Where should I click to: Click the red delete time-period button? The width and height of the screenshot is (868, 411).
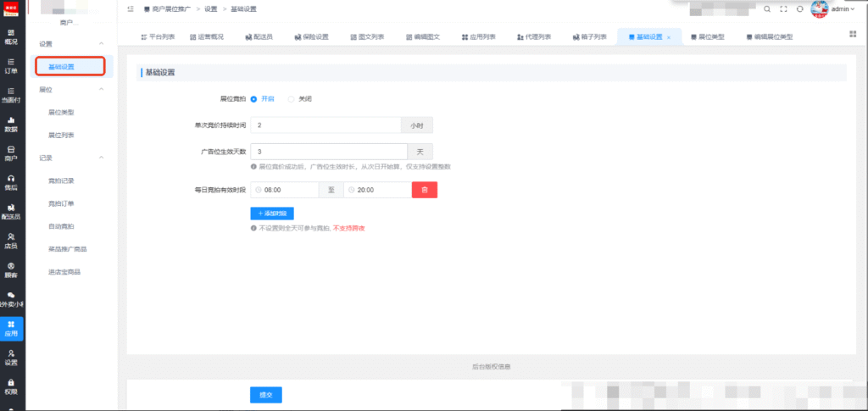(425, 190)
